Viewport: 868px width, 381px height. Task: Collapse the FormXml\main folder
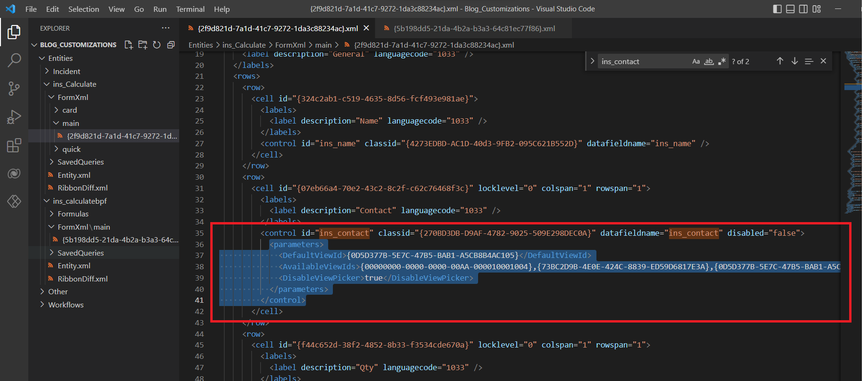click(x=51, y=227)
